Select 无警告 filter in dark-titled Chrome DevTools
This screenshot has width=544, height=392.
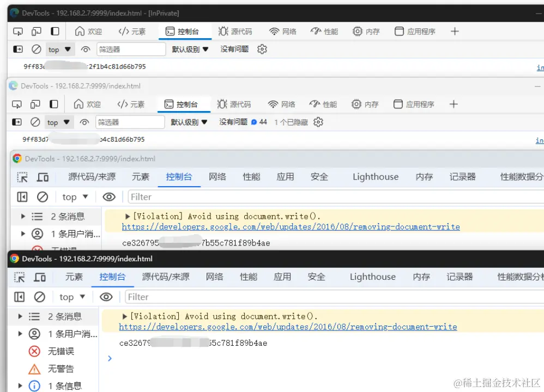[x=51, y=369]
